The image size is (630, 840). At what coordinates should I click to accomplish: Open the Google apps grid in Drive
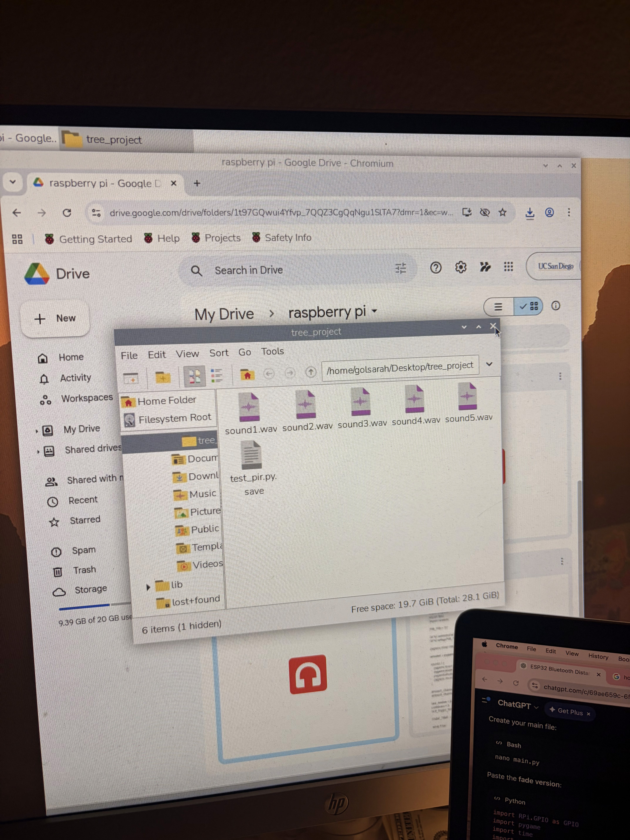point(509,267)
